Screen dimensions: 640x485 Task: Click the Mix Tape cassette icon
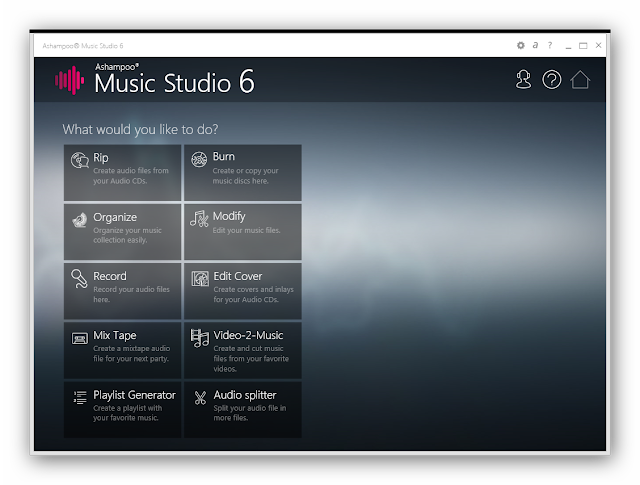coord(80,338)
